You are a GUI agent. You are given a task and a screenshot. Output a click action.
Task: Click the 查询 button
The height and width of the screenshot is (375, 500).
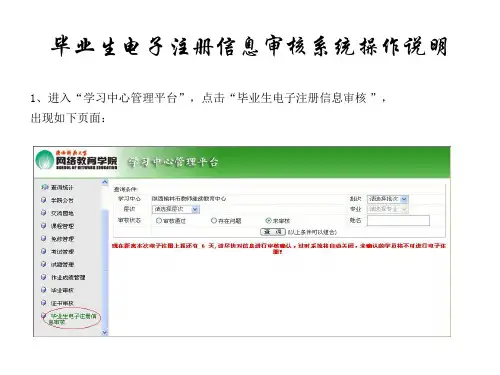pyautogui.click(x=273, y=232)
